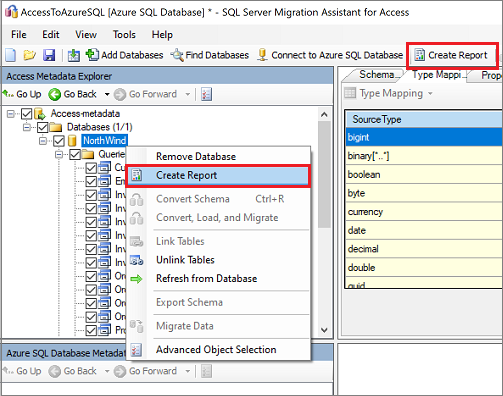503x396 pixels.
Task: Collapse the Databases (1/1) node
Action: click(x=27, y=127)
